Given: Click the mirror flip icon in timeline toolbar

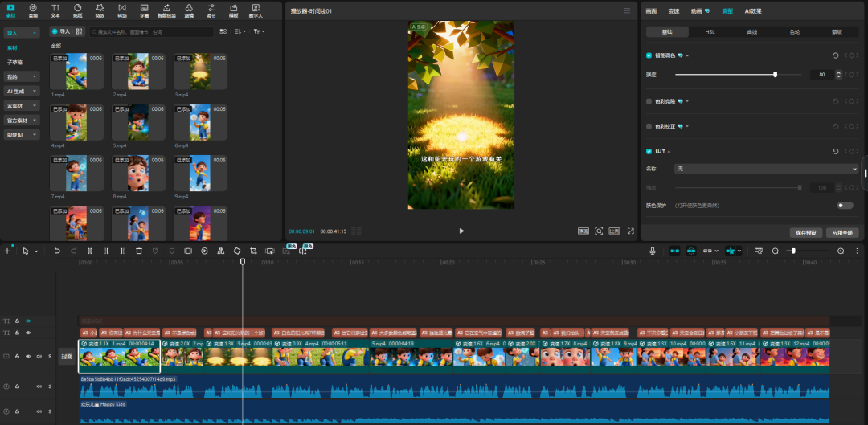Looking at the screenshot, I should tap(221, 251).
